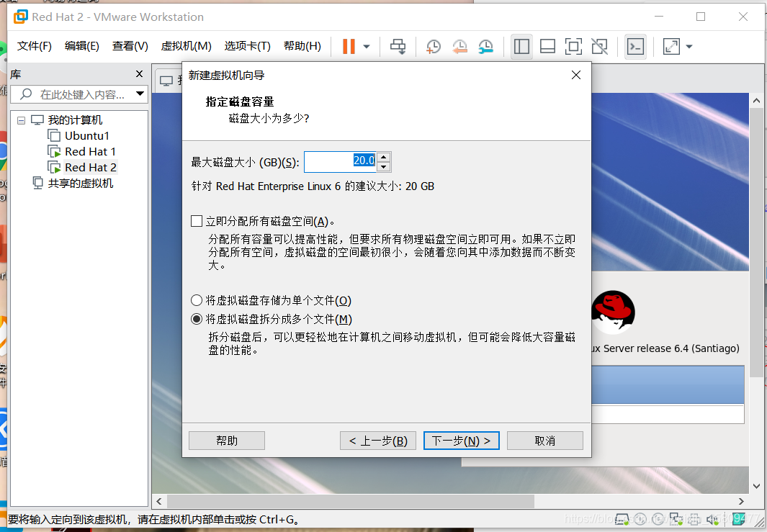Click the second CD/DVD status bar icon
The image size is (767, 532).
658,519
